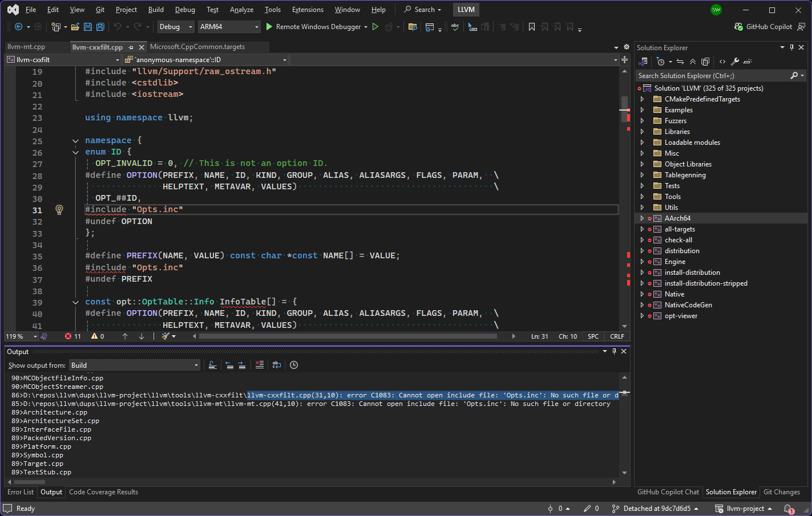
Task: Click Collapse All in Solution Explorer
Action: [693, 62]
